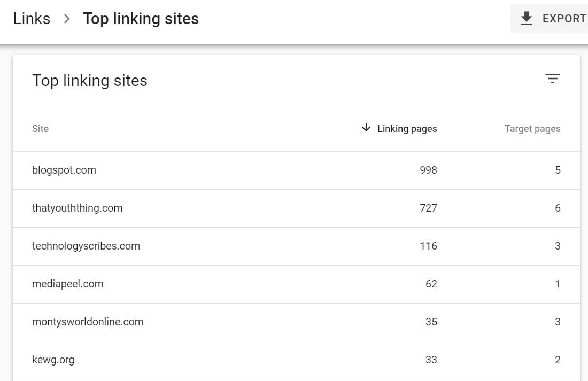Open the table filter icon
Viewport: 588px width, 381px height.
(552, 79)
